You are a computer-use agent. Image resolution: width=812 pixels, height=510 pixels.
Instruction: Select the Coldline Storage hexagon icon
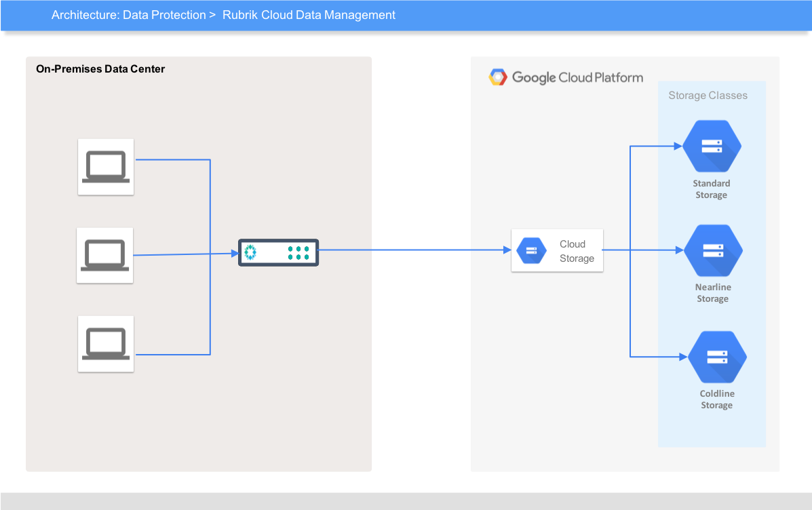point(717,357)
